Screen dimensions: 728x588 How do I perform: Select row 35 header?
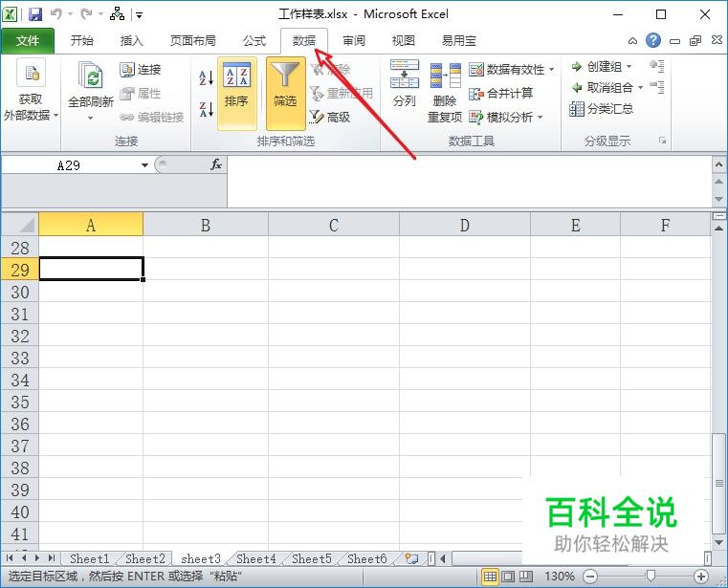click(x=20, y=402)
